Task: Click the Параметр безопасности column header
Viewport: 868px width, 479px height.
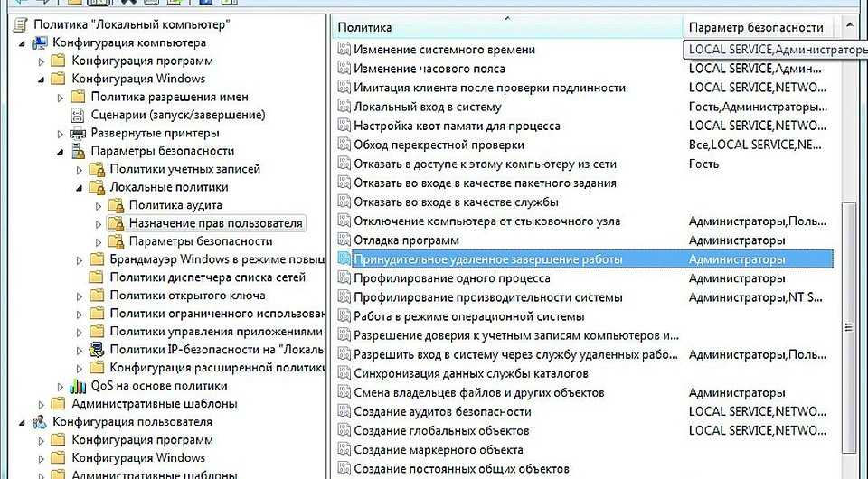Action: [756, 27]
